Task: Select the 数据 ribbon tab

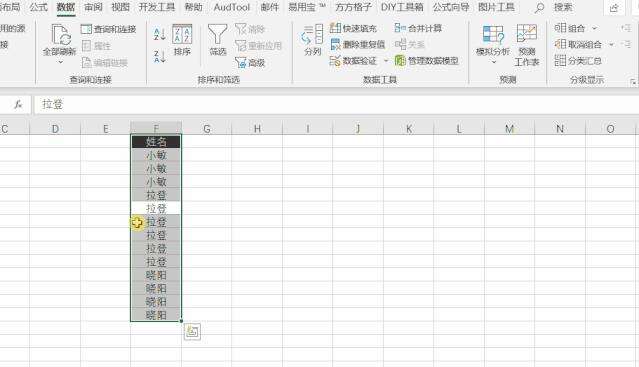Action: click(66, 7)
